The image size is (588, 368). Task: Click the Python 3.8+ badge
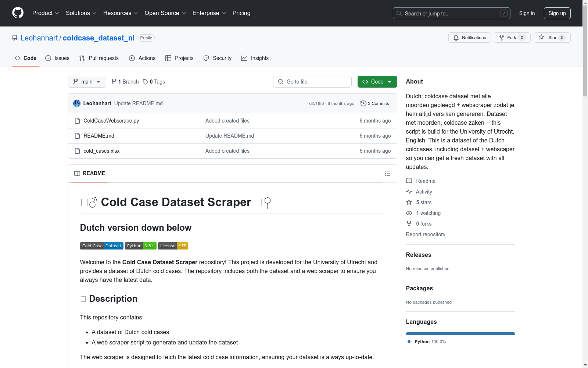(x=141, y=246)
